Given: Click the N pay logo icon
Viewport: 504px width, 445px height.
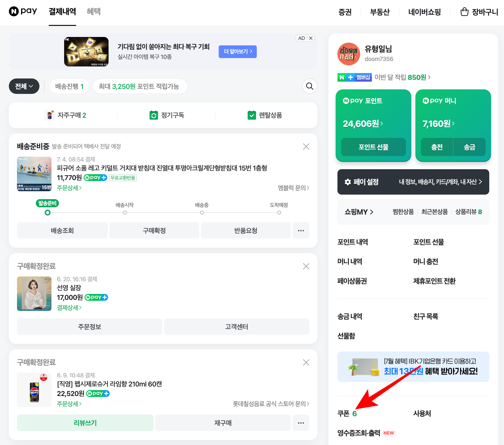Looking at the screenshot, I should coord(14,11).
